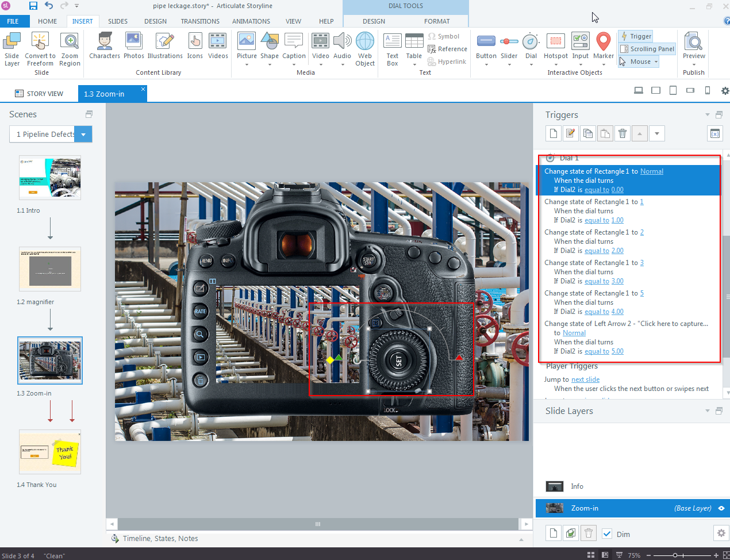Open slide layer properties gear

coord(721,534)
